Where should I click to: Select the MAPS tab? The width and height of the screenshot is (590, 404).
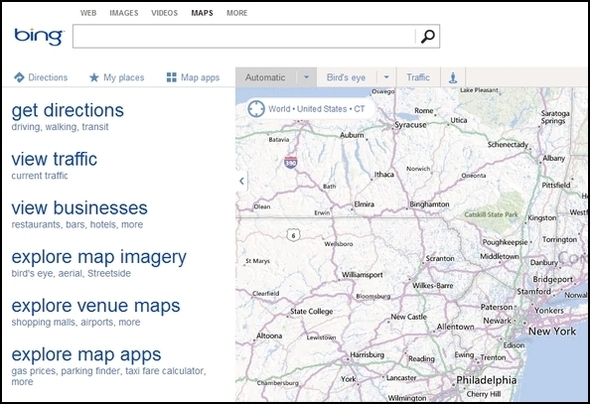coord(202,13)
